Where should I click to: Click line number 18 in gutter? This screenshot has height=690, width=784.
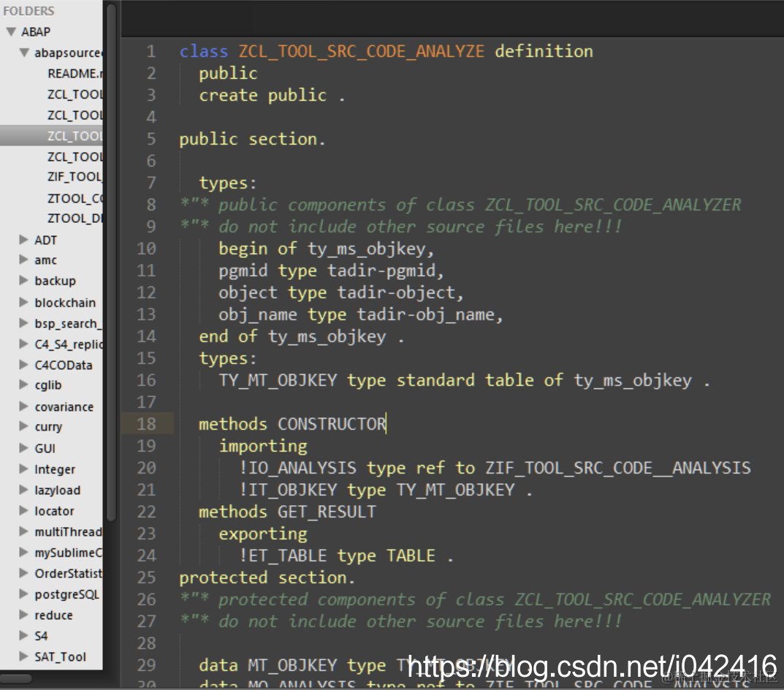147,424
